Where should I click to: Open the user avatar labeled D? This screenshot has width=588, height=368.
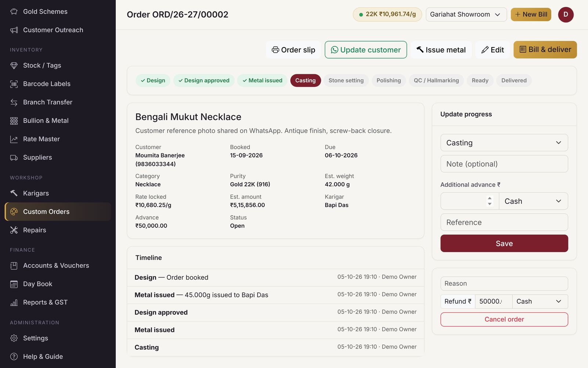click(x=566, y=14)
